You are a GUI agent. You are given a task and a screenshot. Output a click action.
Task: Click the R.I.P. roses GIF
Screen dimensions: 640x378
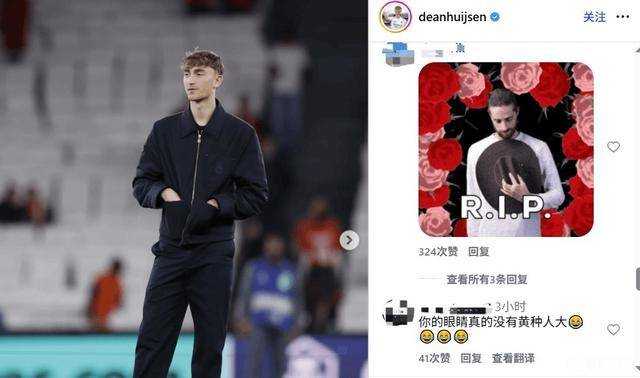tap(506, 149)
